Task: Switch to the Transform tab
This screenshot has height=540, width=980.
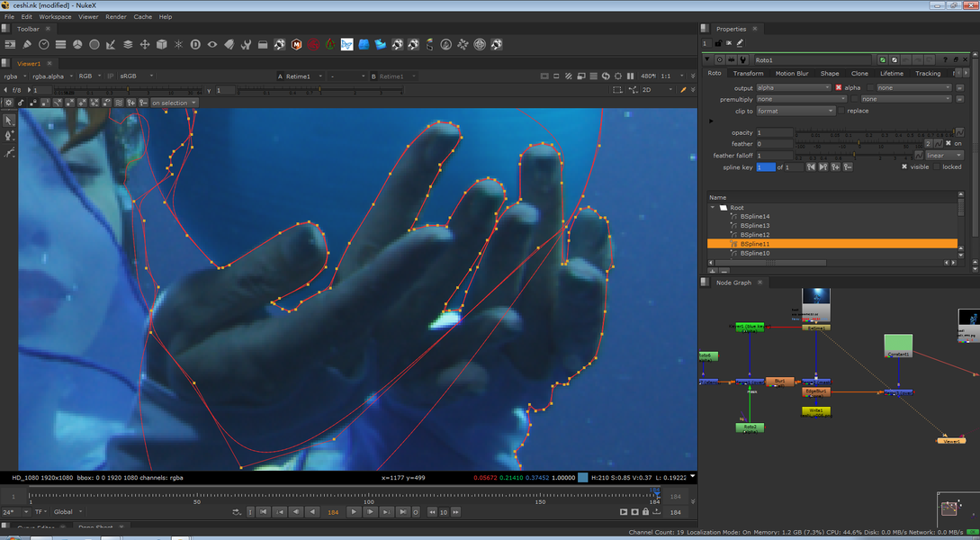Action: click(x=748, y=73)
